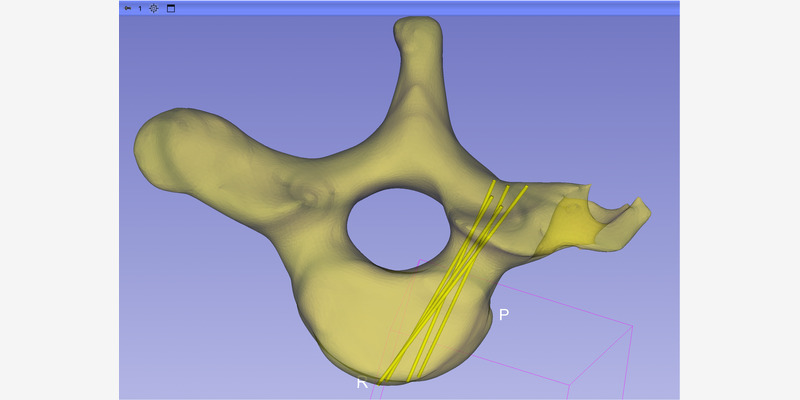Click the P orientation axis label
This screenshot has width=800, height=400.
pos(505,315)
